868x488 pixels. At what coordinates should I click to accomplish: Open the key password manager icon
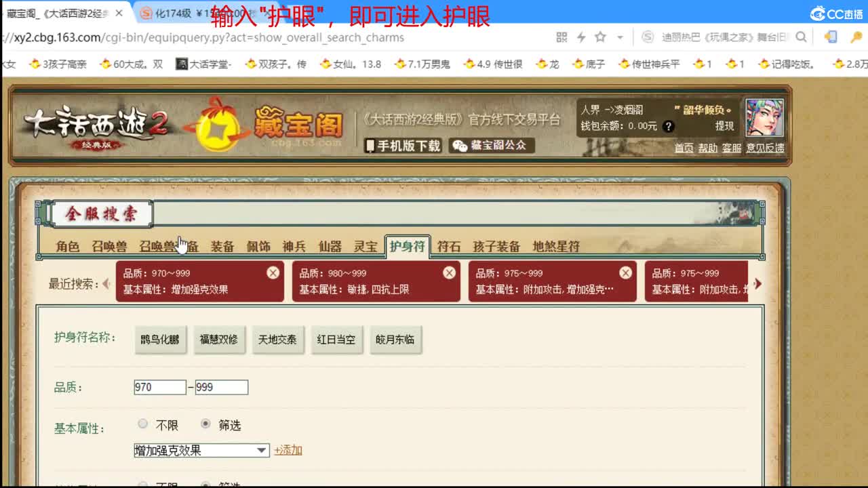pos(856,37)
